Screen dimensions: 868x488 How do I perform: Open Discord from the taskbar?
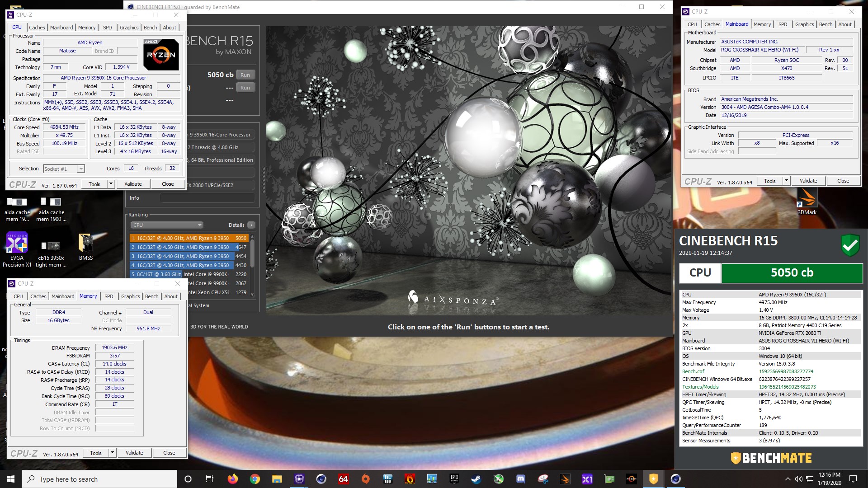pos(520,479)
